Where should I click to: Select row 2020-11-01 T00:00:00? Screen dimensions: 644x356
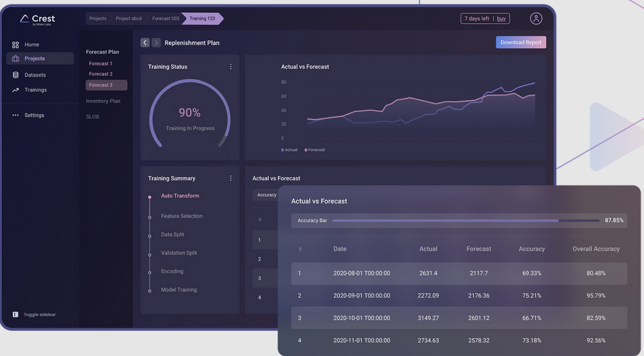[x=459, y=341]
